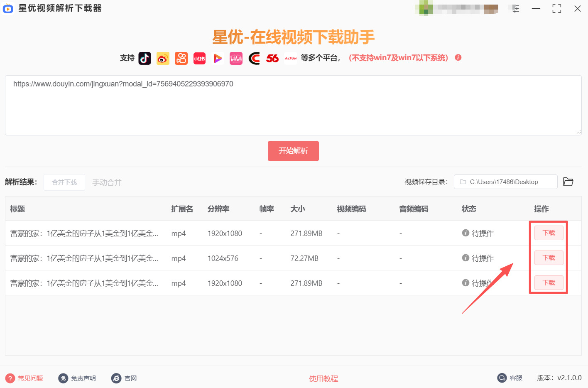Click the Xiaohongshu (小红书) platform icon
Image resolution: width=588 pixels, height=388 pixels.
(199, 58)
